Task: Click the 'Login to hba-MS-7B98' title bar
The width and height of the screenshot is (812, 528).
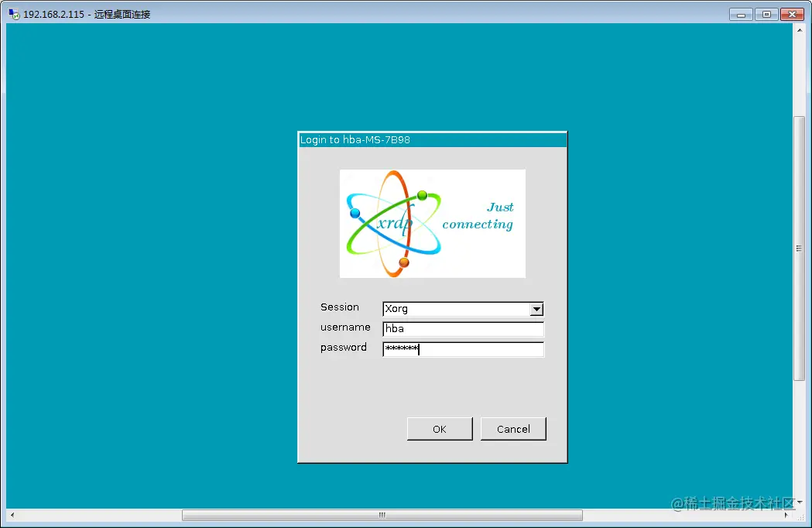Action: [x=433, y=140]
